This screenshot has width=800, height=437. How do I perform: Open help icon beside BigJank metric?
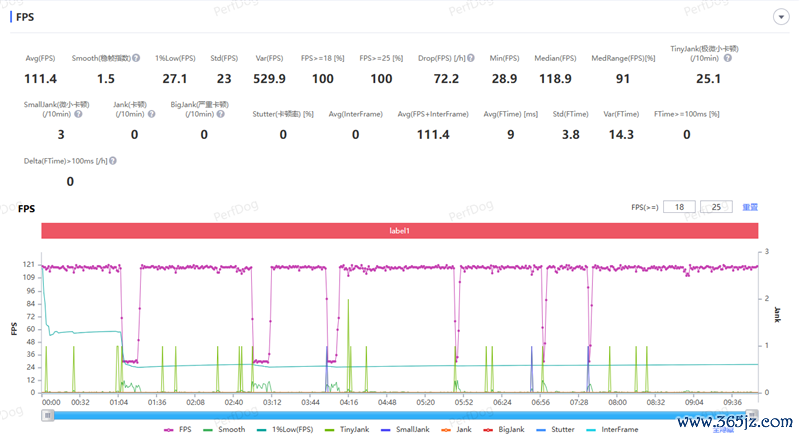tap(220, 114)
